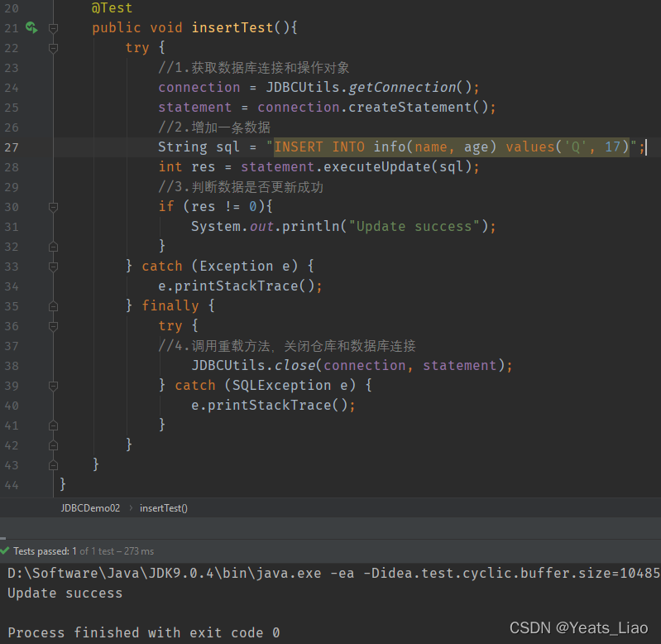Collapse the catch Exception block on line 33
This screenshot has width=661, height=644.
click(x=53, y=267)
